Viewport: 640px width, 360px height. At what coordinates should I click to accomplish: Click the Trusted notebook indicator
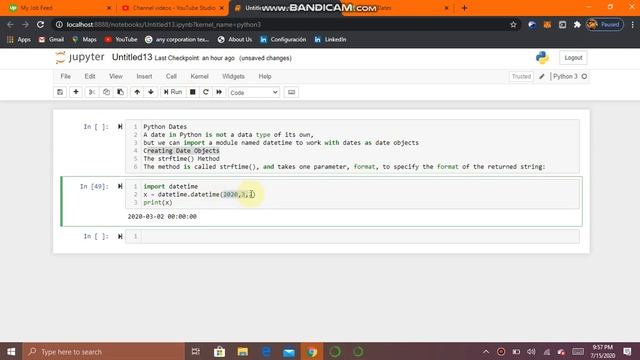pyautogui.click(x=521, y=76)
